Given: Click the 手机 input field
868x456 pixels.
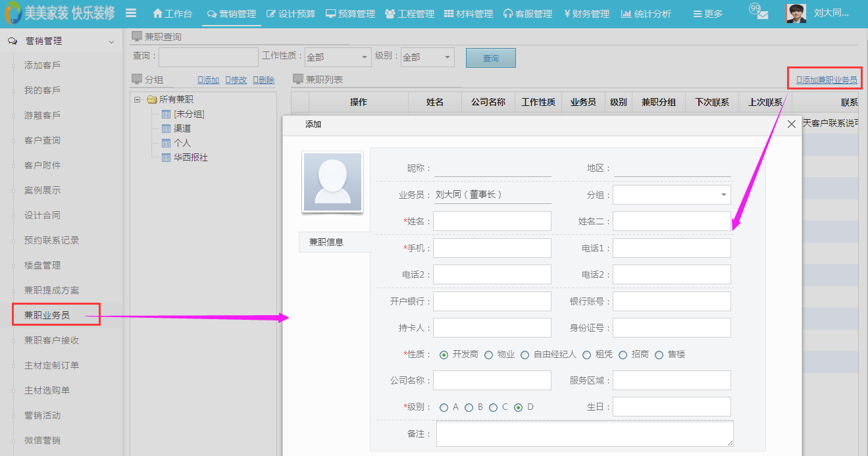Looking at the screenshot, I should pyautogui.click(x=492, y=248).
